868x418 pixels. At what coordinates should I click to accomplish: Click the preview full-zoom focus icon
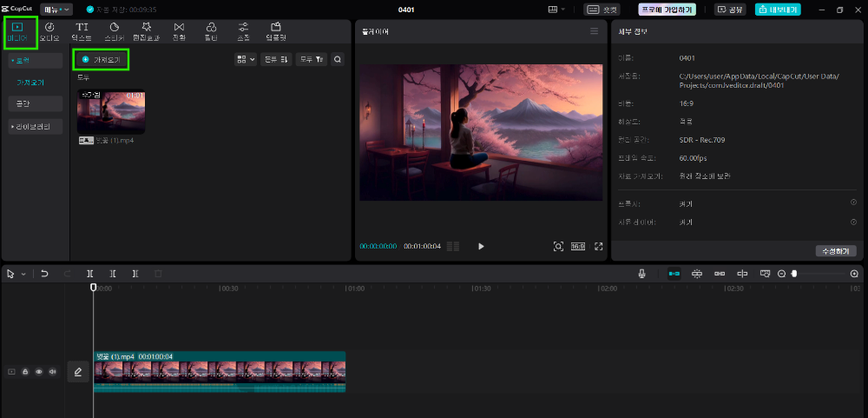pyautogui.click(x=558, y=246)
